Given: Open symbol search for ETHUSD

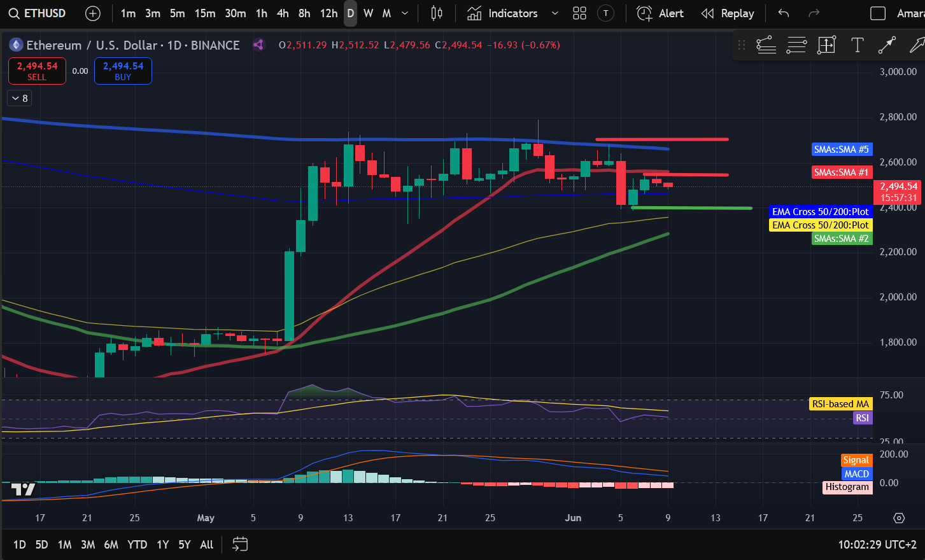Looking at the screenshot, I should click(38, 13).
